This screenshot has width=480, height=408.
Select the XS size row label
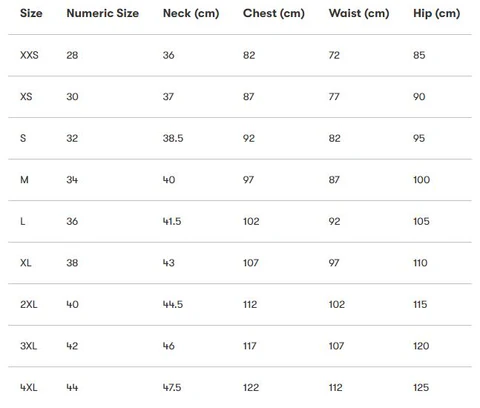26,97
